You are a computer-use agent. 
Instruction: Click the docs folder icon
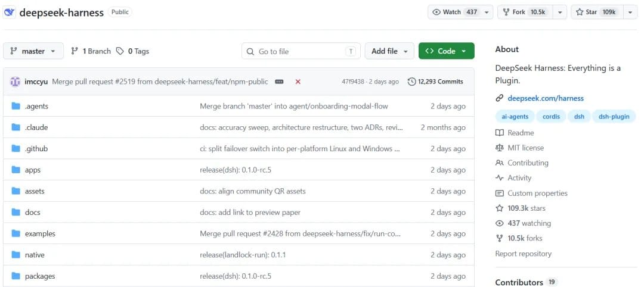coord(16,213)
